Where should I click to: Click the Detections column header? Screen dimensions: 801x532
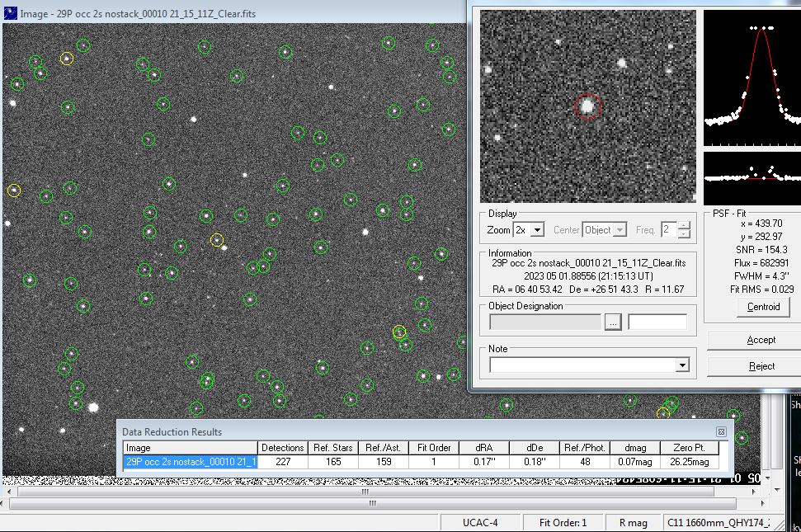click(x=283, y=448)
